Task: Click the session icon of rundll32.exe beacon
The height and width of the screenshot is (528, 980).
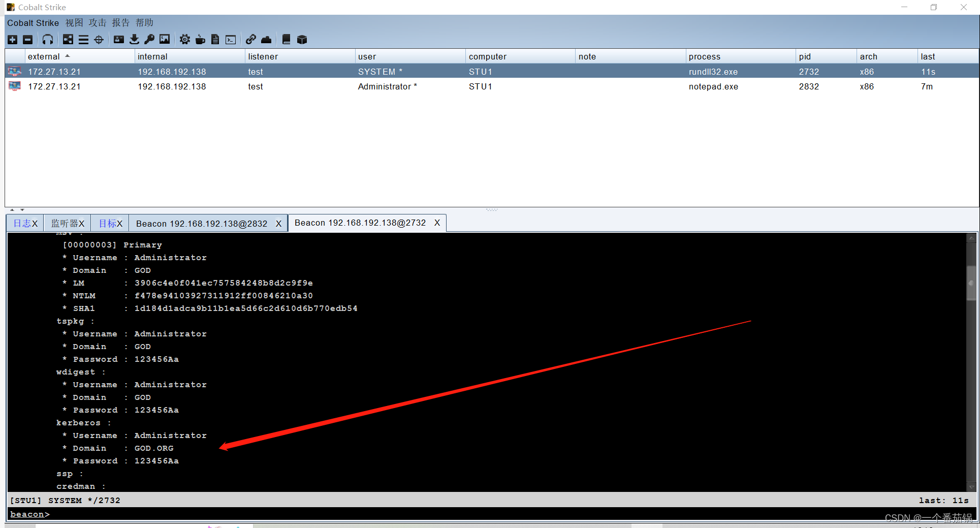Action: (15, 72)
